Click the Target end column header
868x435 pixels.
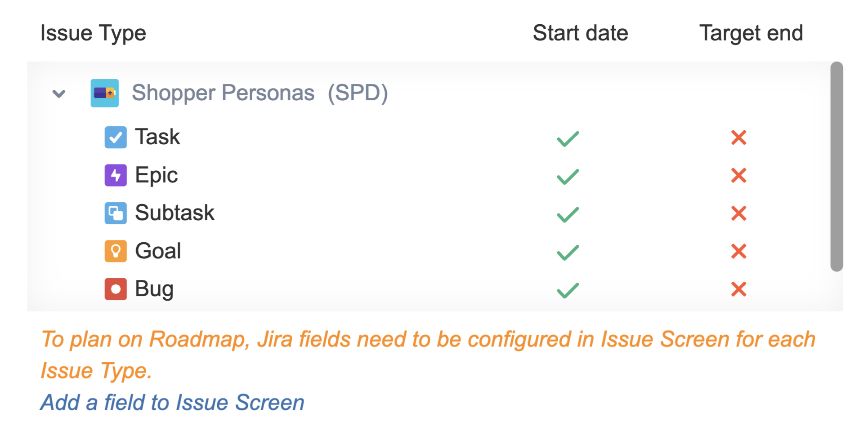751,33
